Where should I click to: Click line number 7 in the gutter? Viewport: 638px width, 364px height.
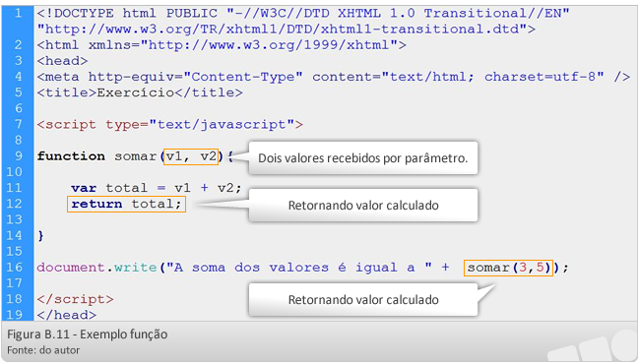19,124
